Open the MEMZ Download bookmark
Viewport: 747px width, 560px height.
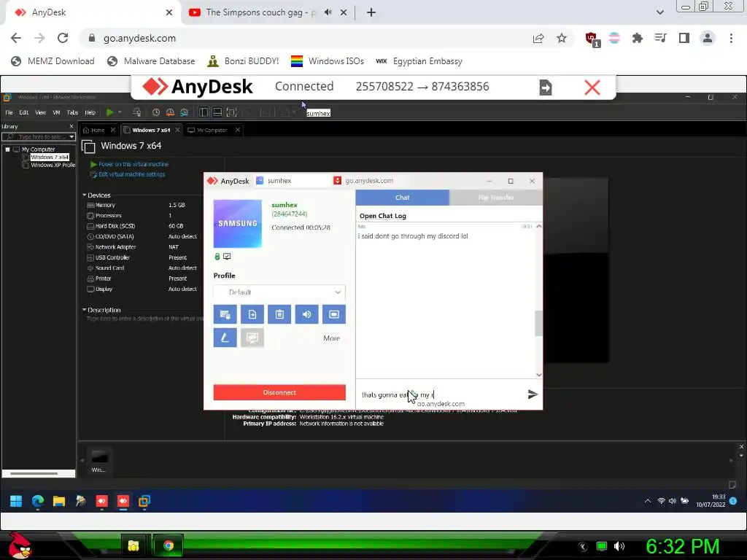coord(53,61)
